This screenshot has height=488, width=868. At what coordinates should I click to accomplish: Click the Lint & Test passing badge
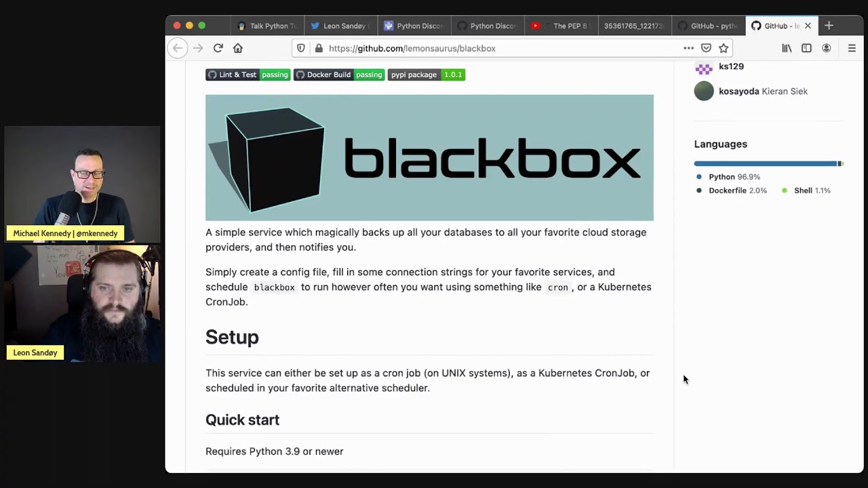[x=248, y=75]
